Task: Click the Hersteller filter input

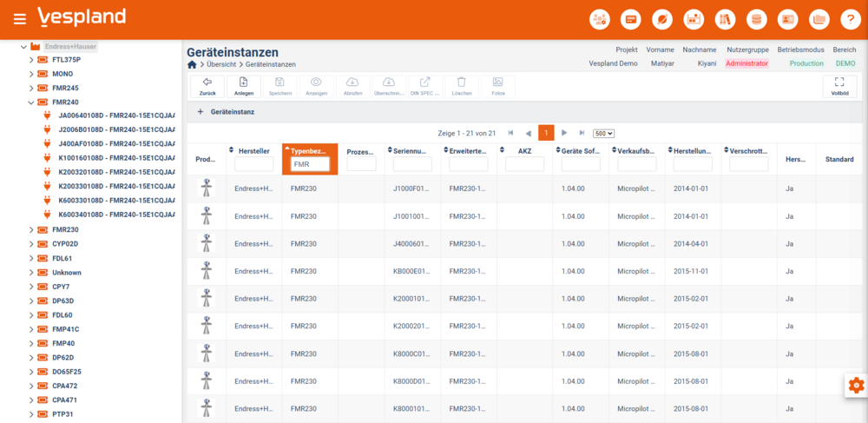Action: [254, 164]
